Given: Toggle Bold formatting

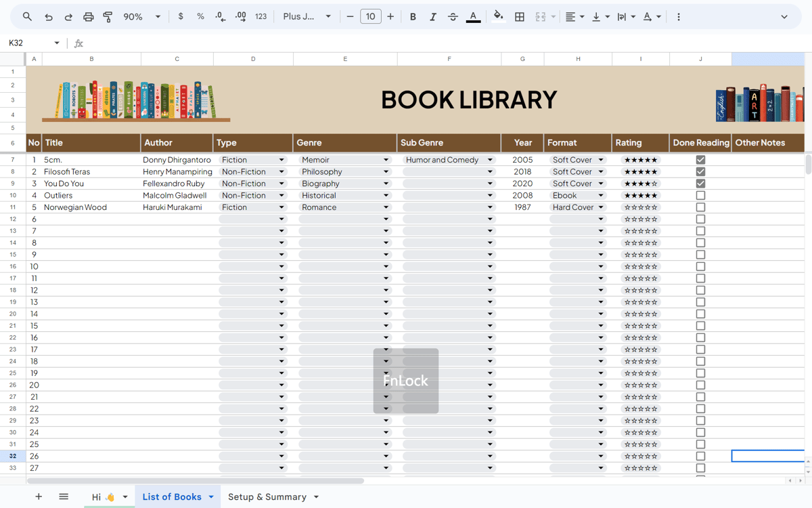Looking at the screenshot, I should (413, 17).
